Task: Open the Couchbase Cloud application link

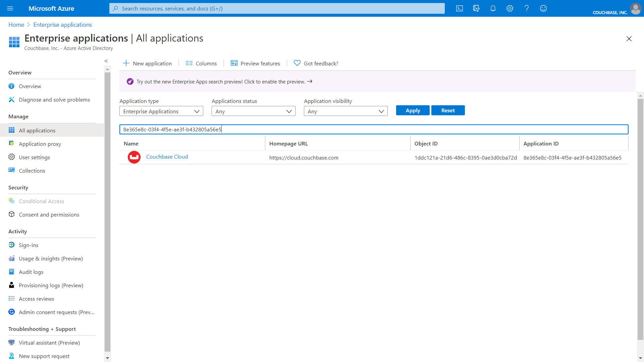Action: pos(167,157)
